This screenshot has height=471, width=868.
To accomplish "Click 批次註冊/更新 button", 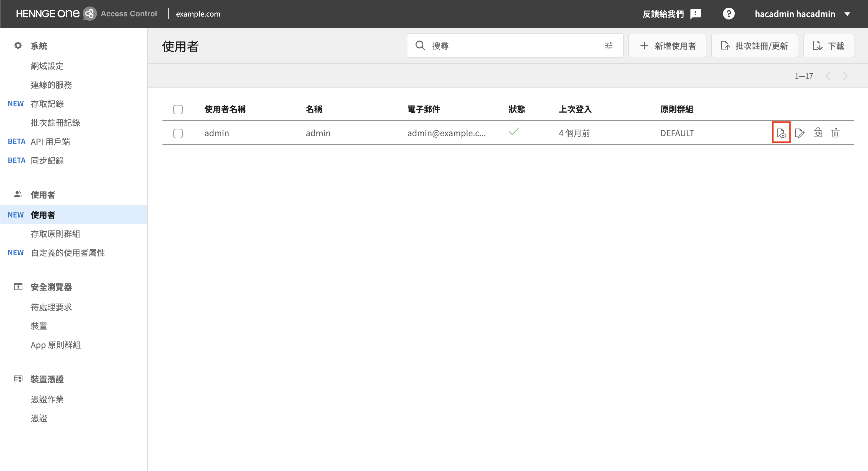I will [755, 46].
